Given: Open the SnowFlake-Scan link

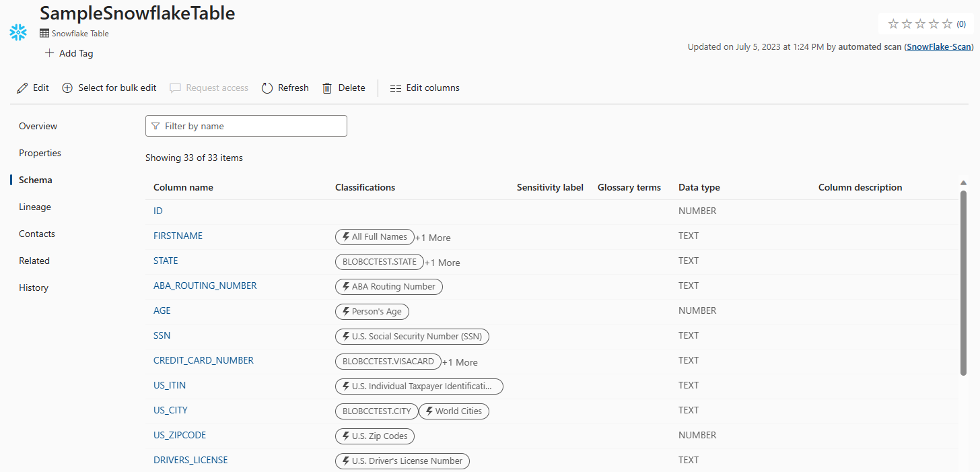Looking at the screenshot, I should click(x=938, y=46).
